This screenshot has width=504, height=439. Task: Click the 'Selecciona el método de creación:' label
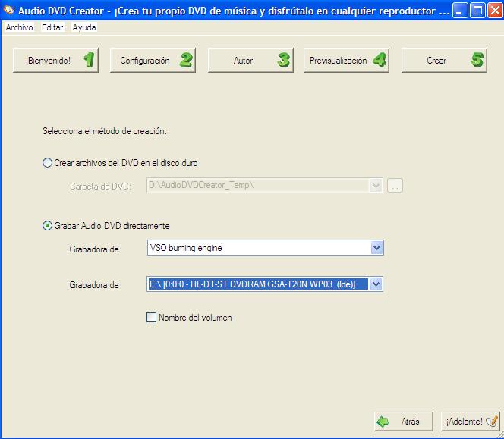point(105,131)
